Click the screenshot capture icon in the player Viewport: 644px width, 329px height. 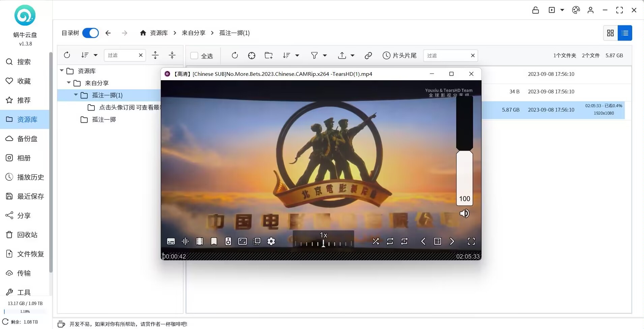pyautogui.click(x=257, y=241)
